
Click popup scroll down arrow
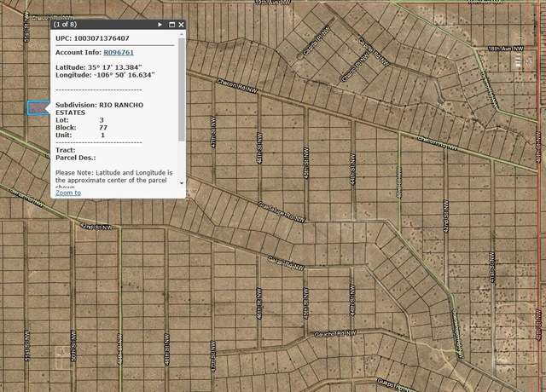pyautogui.click(x=182, y=183)
